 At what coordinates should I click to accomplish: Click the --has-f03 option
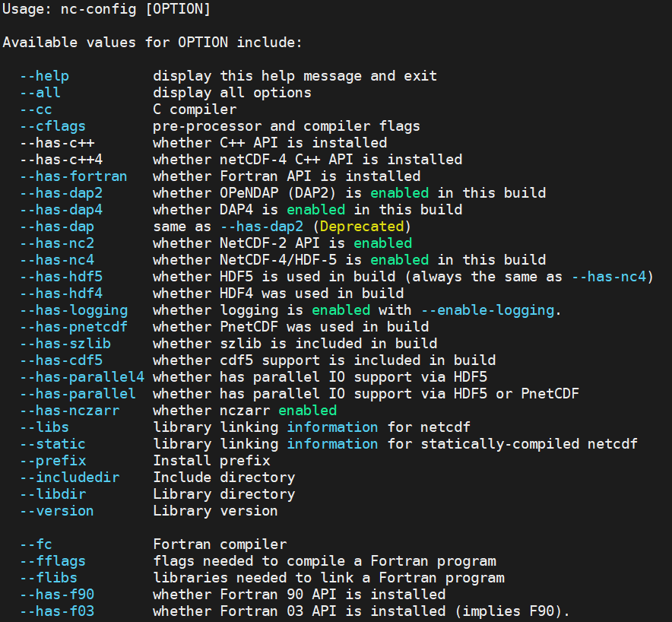click(57, 611)
